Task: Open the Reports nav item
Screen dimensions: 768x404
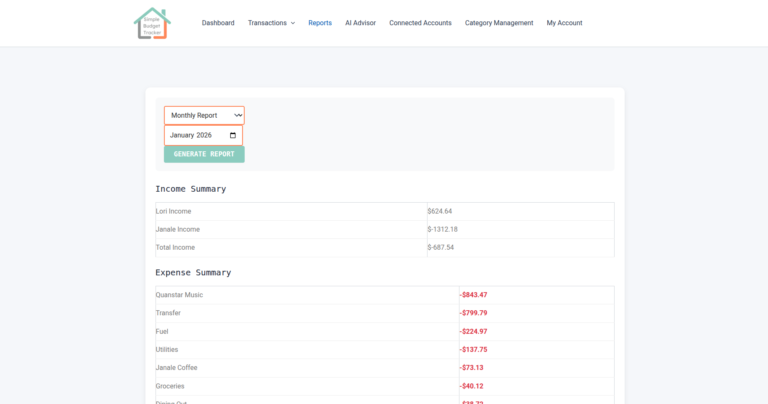Action: 320,23
